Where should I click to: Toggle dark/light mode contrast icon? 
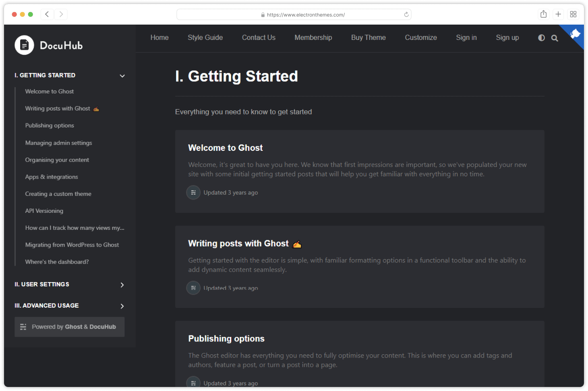(541, 38)
